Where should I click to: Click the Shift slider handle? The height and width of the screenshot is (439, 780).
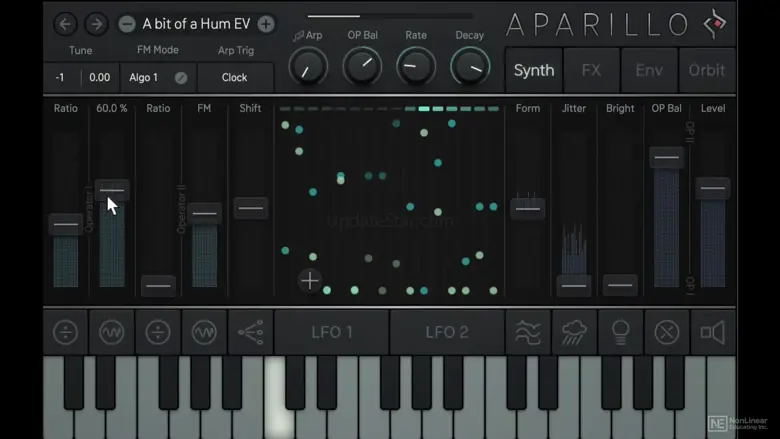point(251,208)
